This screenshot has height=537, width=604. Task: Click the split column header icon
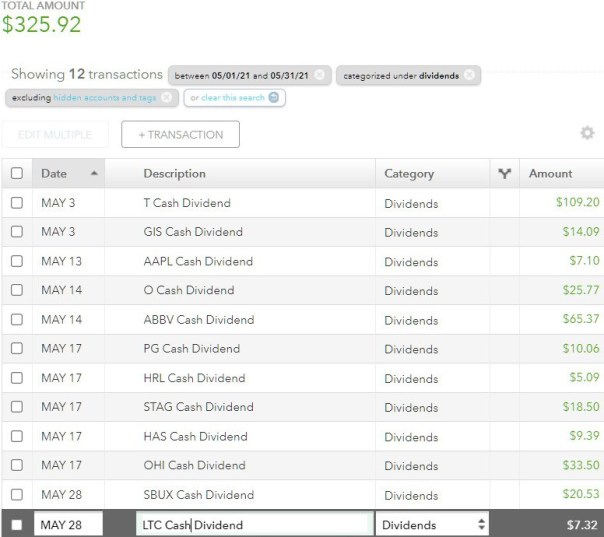(x=505, y=174)
